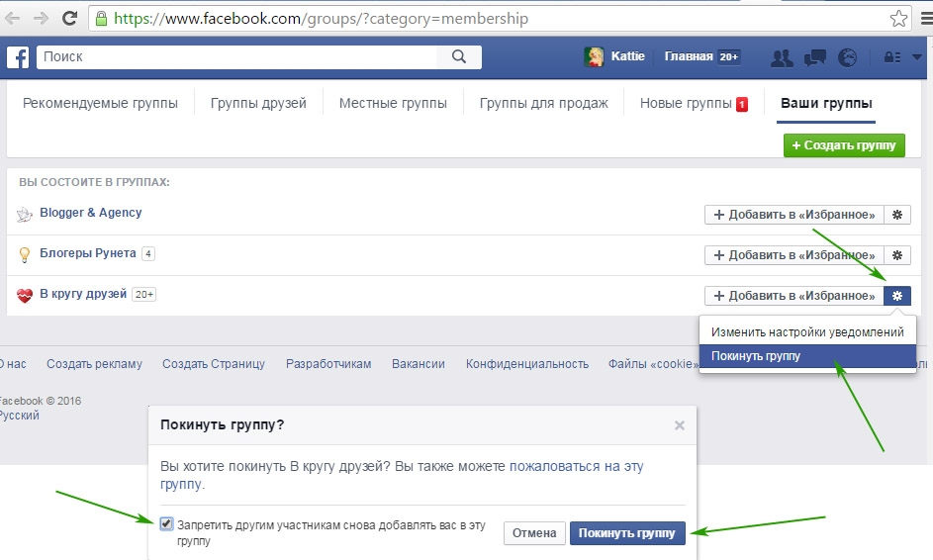Click the Facebook logo icon
933x560 pixels.
18,57
